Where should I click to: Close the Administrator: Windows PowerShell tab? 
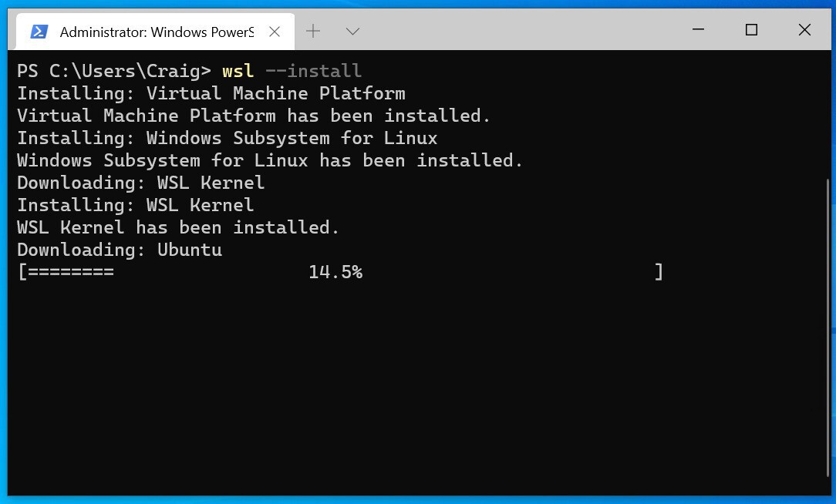[275, 32]
